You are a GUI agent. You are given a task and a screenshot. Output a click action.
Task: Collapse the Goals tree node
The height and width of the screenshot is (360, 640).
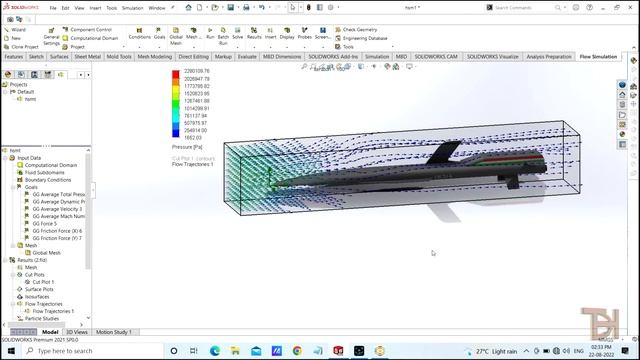pyautogui.click(x=13, y=187)
